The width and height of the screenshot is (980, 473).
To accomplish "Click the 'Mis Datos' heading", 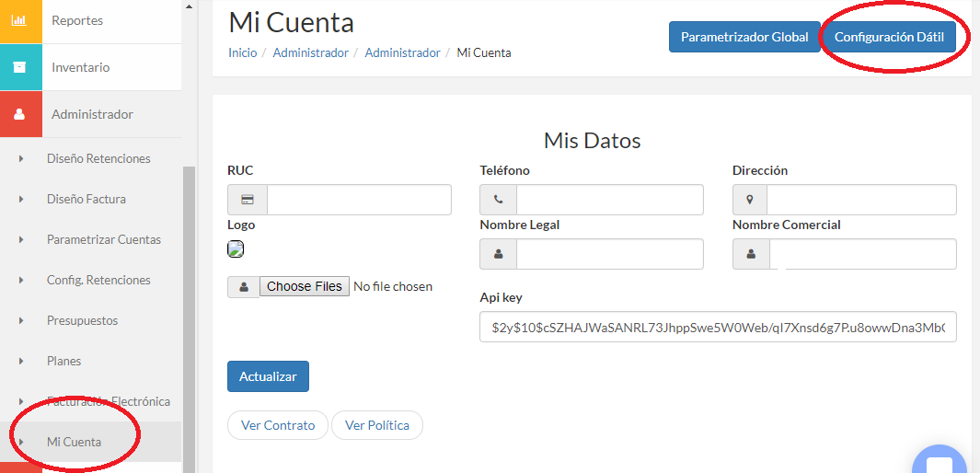I will 593,141.
